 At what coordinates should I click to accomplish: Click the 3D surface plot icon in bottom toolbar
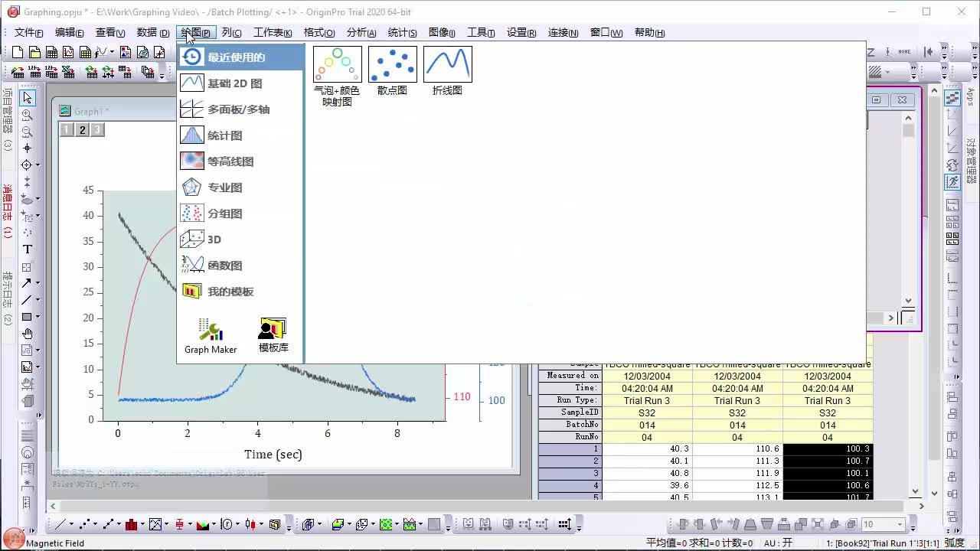tap(338, 524)
